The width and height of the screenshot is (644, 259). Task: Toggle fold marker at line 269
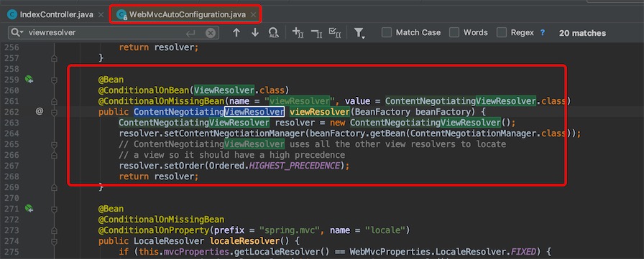[54, 187]
